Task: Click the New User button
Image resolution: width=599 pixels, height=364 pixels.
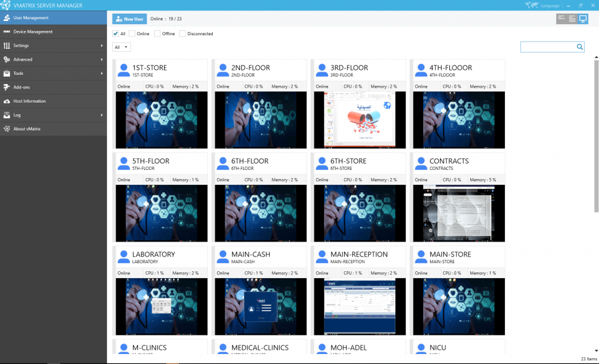Action: [x=129, y=19]
